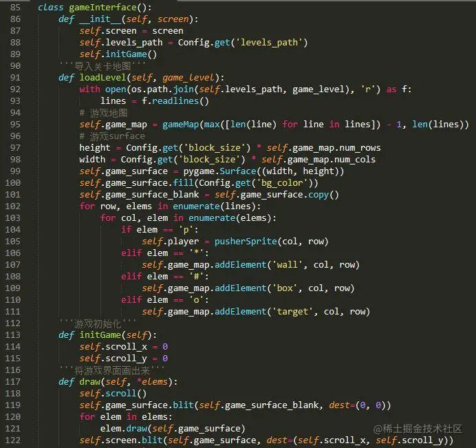The image size is (476, 448).
Task: Click the 'wall' string on line 107
Action: tap(287, 265)
